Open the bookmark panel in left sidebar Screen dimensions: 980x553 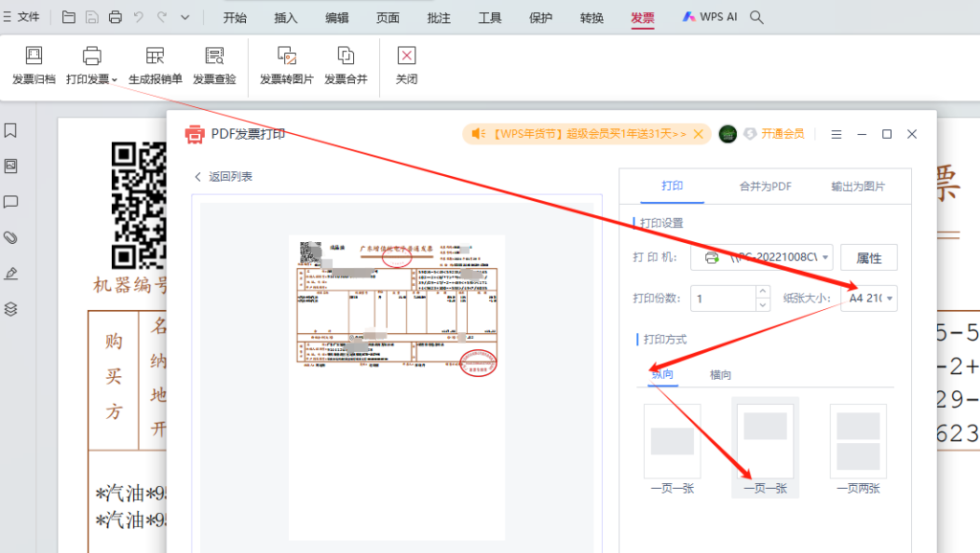(11, 130)
